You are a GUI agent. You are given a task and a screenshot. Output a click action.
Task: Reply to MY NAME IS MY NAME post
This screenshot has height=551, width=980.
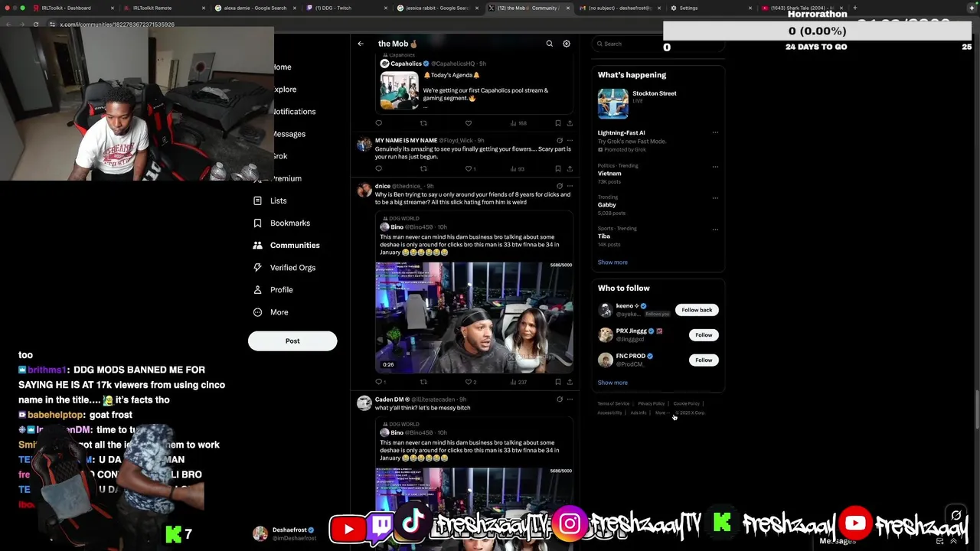pyautogui.click(x=378, y=168)
